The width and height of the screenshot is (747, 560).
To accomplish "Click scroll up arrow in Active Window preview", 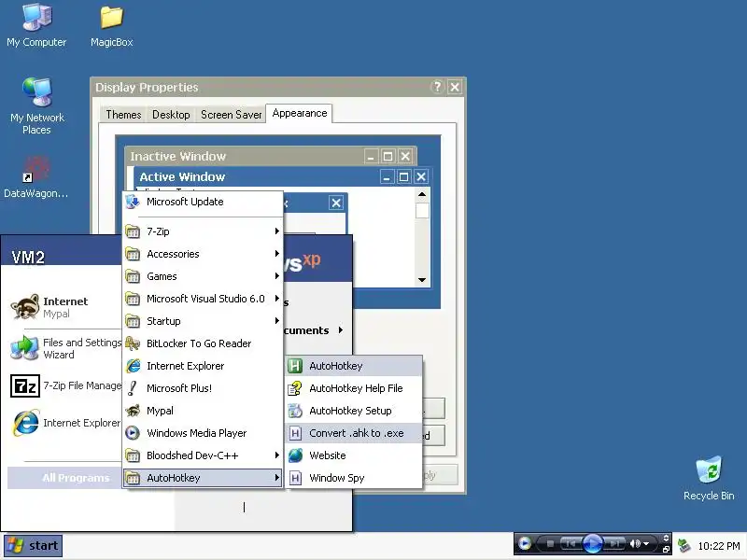I will pos(422,194).
